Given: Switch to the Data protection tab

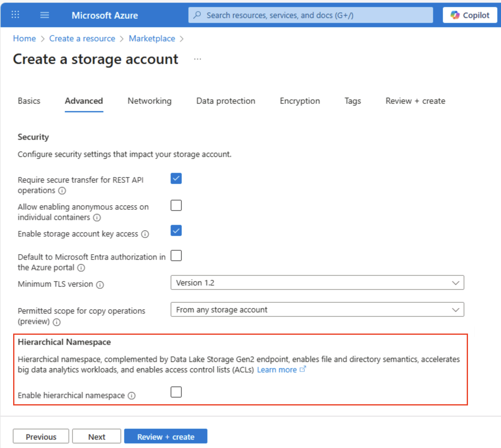Looking at the screenshot, I should (x=225, y=101).
